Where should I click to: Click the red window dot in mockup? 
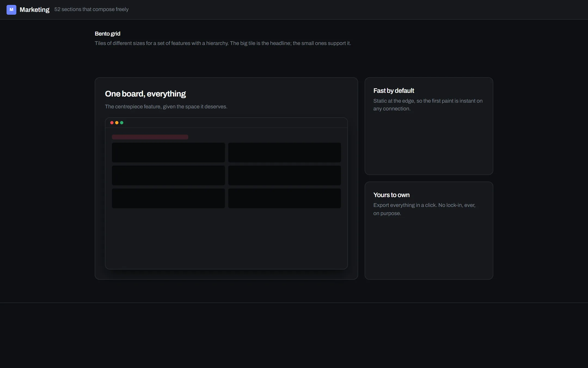point(112,123)
